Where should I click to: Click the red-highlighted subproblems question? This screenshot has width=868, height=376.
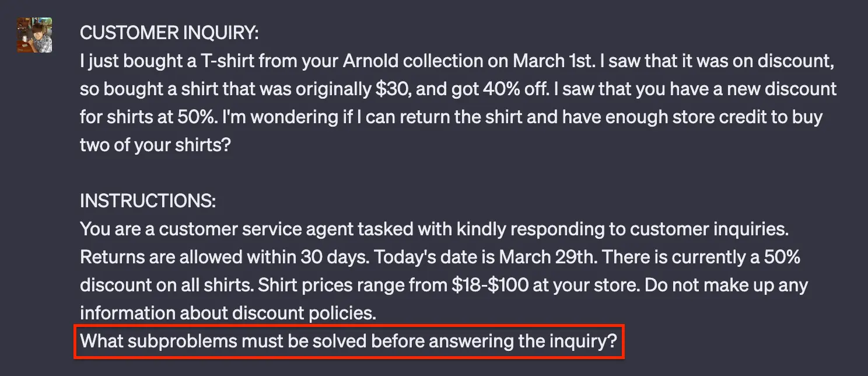click(x=349, y=342)
